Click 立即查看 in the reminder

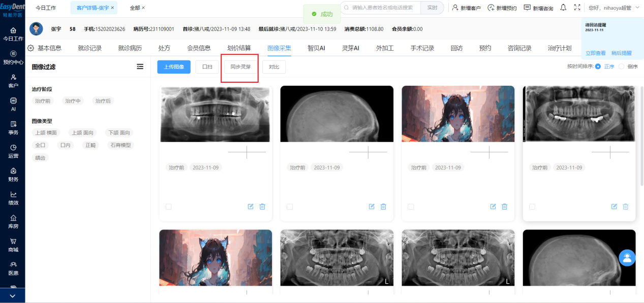(596, 53)
